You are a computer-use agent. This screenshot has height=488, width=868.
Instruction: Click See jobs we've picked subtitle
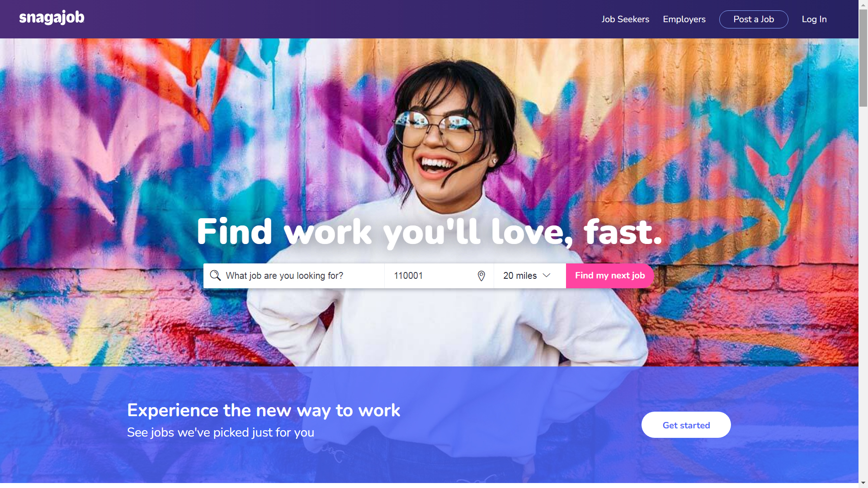(x=221, y=432)
